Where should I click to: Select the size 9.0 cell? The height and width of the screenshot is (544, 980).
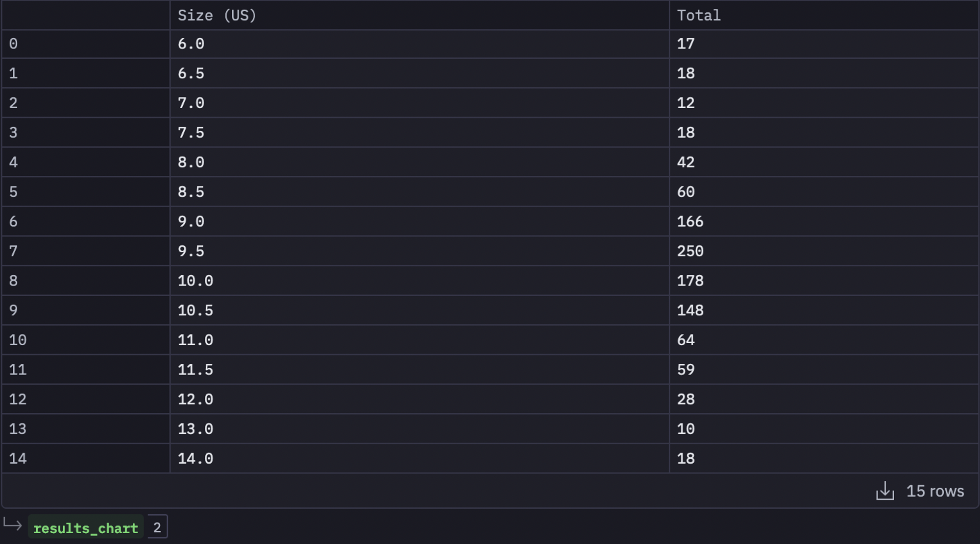(x=419, y=221)
